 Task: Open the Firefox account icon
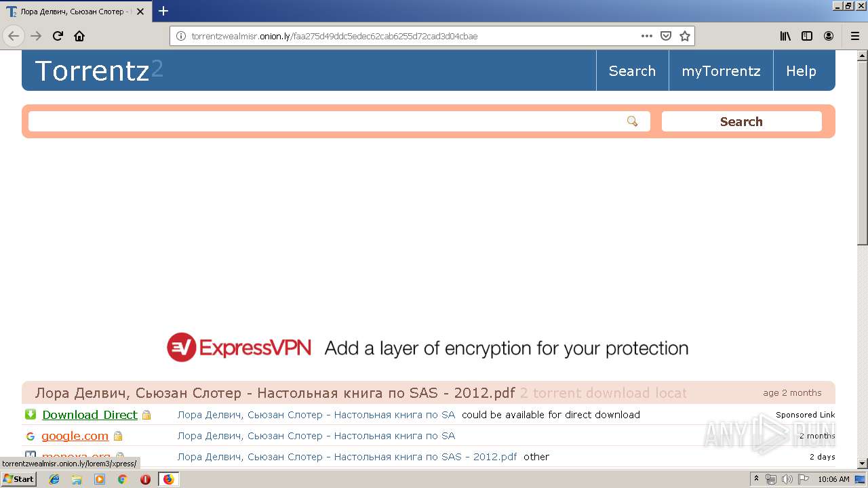point(829,36)
